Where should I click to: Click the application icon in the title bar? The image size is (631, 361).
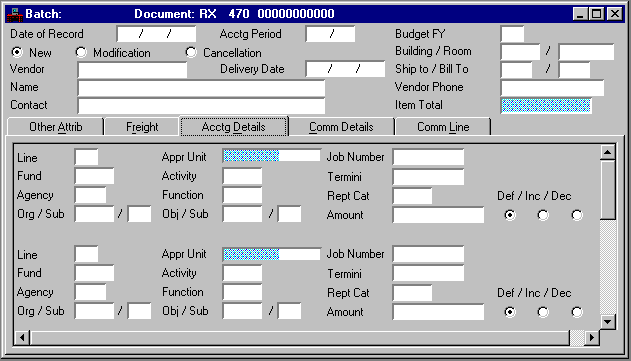coord(14,14)
